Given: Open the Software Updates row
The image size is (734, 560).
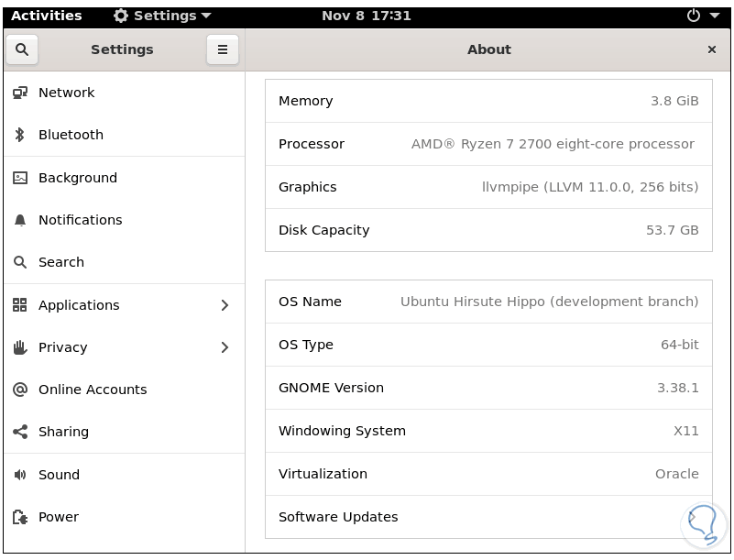Looking at the screenshot, I should (x=488, y=517).
